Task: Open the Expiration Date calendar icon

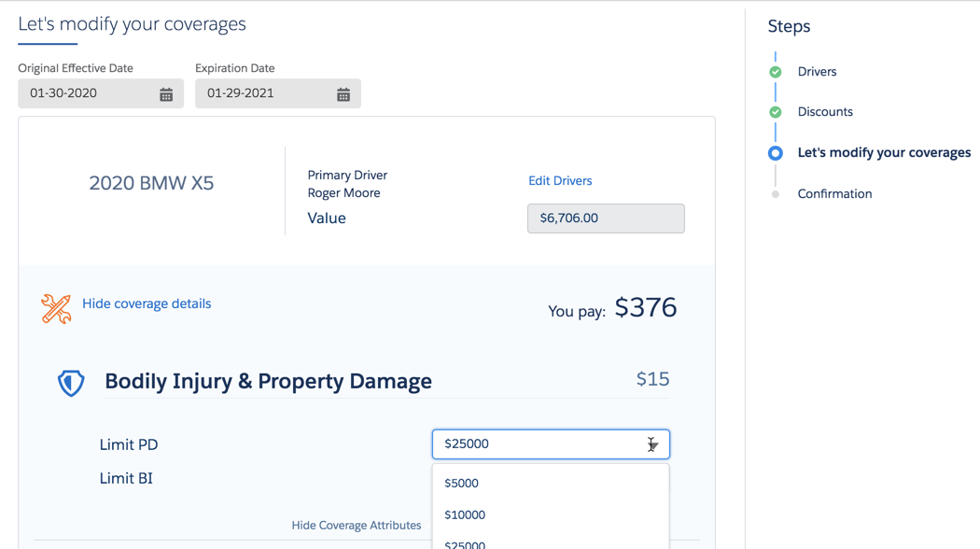Action: tap(343, 94)
